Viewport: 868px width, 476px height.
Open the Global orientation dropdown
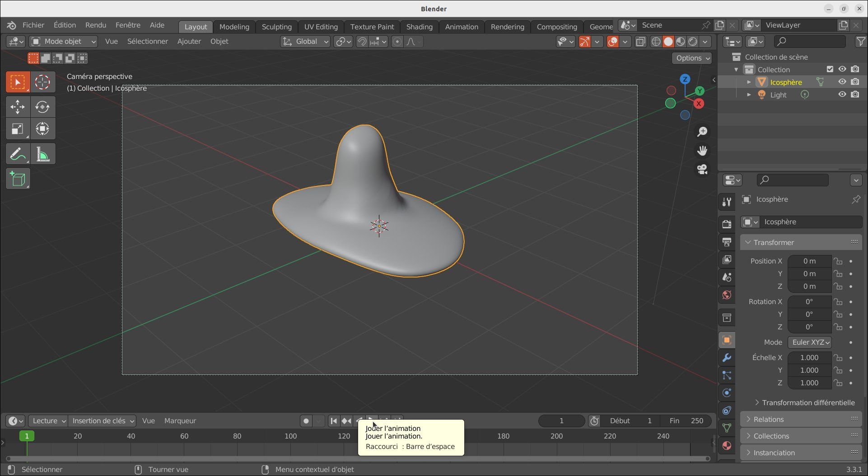tap(305, 42)
